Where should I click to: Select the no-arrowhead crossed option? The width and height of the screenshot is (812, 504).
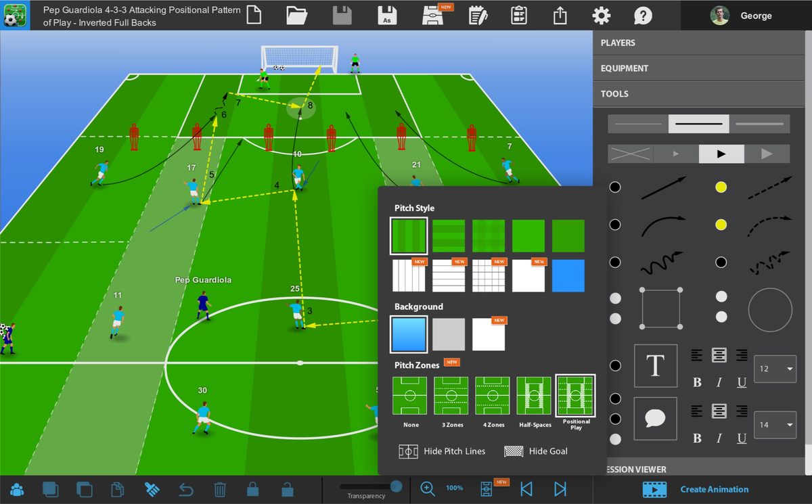click(630, 154)
